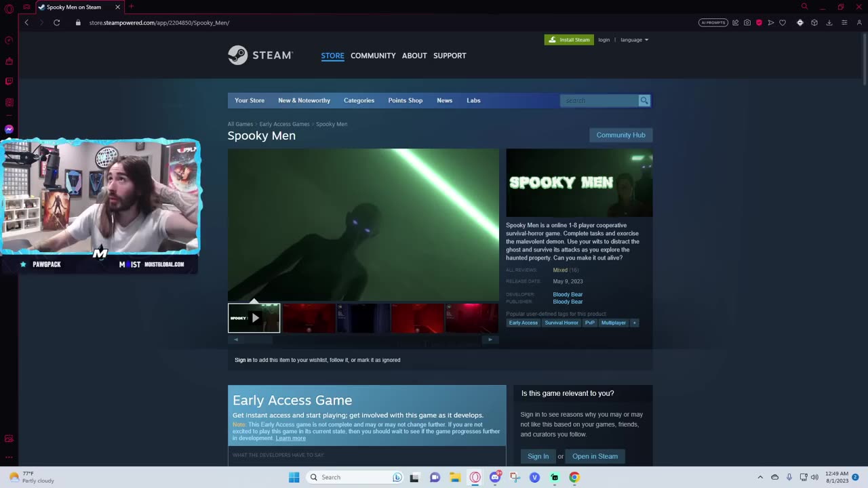Click the Steam logo in page header
The height and width of the screenshot is (488, 868).
pyautogui.click(x=260, y=55)
